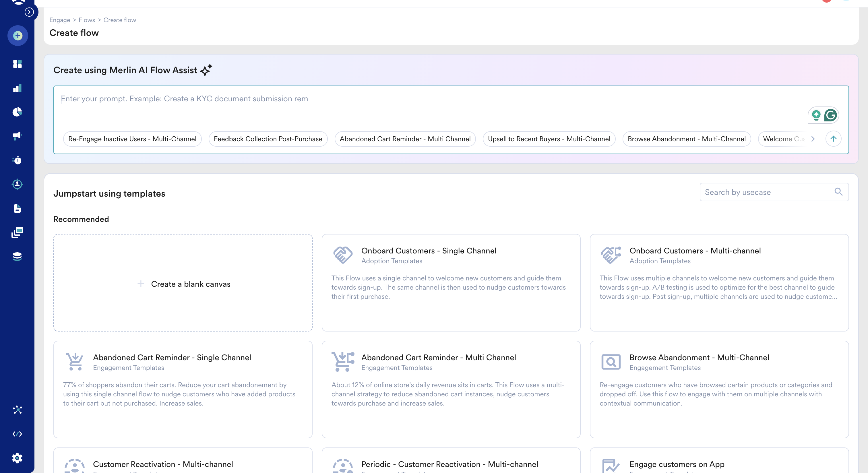Image resolution: width=868 pixels, height=473 pixels.
Task: Open the dashboard grid icon in sidebar
Action: pos(17,64)
